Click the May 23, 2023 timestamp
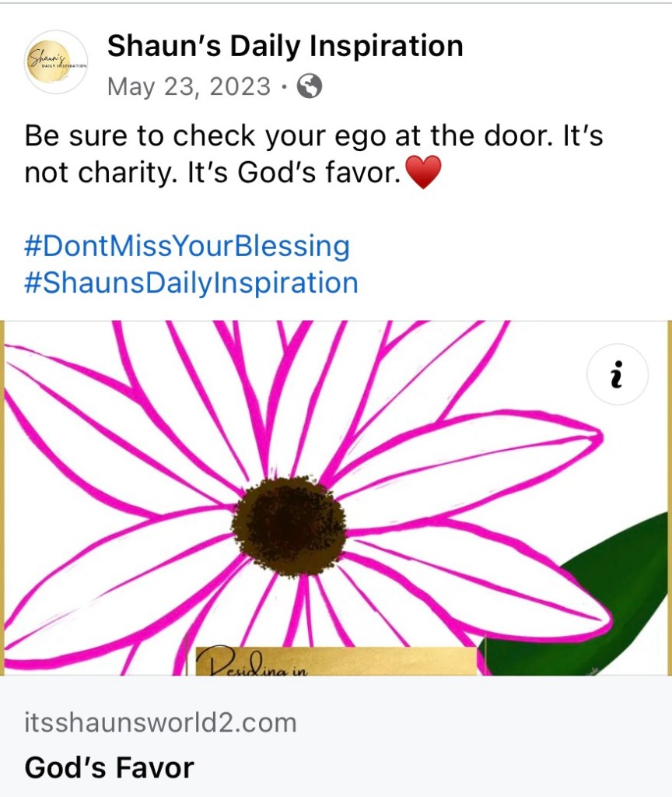672x797 pixels. 188,86
